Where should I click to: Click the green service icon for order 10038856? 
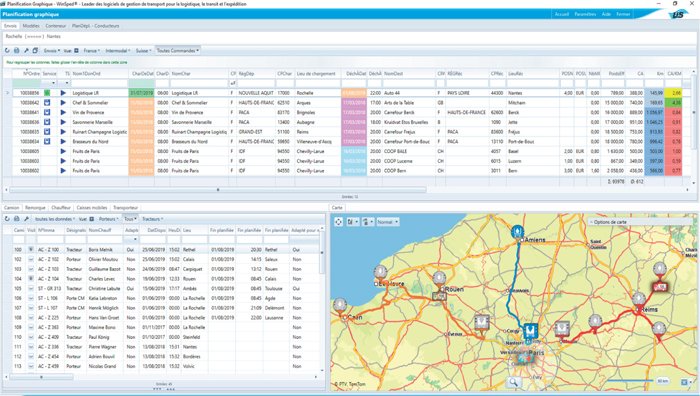pyautogui.click(x=47, y=93)
